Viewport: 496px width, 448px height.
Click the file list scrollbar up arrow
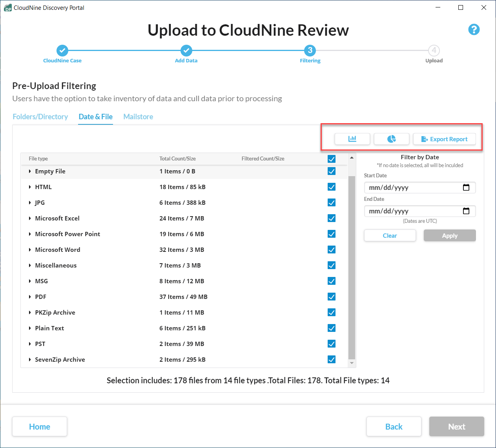click(x=352, y=157)
